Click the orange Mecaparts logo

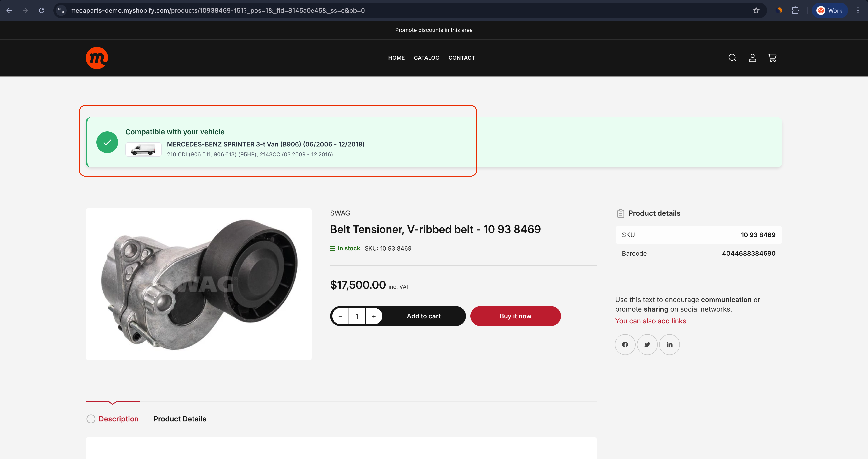(x=97, y=58)
